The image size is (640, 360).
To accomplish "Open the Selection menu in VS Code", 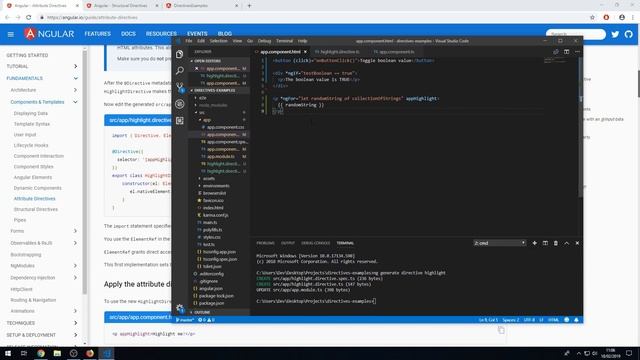I will point(218,41).
